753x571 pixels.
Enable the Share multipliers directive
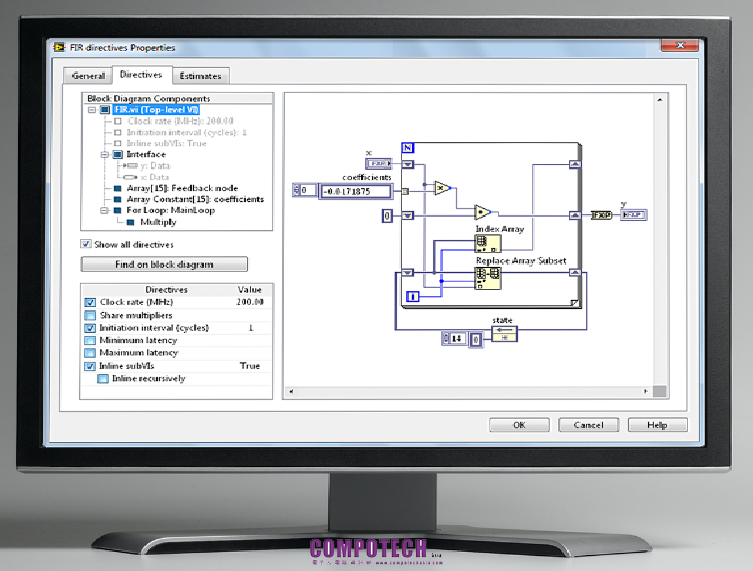tap(91, 315)
